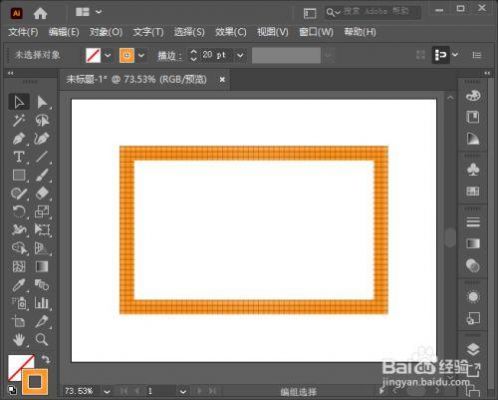Select the Paintbrush tool
498x400 pixels.
coord(42,175)
